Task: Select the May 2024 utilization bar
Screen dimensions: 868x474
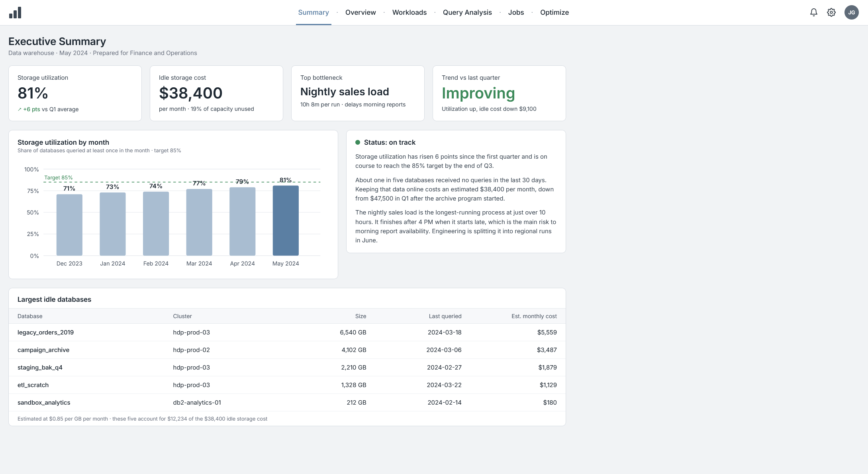Action: tap(286, 220)
